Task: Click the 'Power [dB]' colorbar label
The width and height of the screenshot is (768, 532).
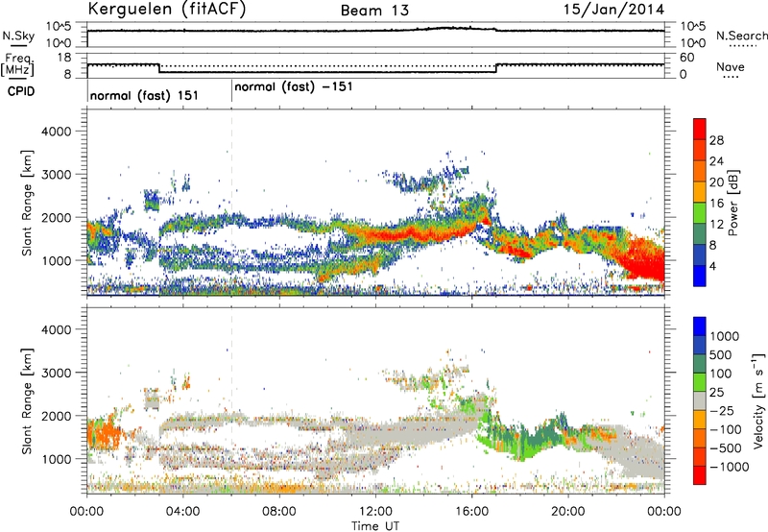Action: tap(732, 203)
